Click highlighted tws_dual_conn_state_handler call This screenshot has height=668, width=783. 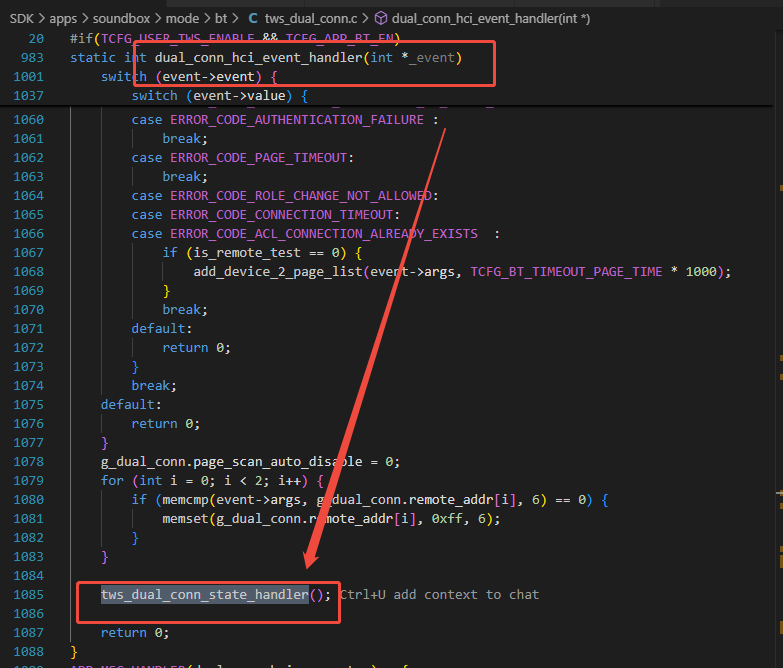pos(205,594)
